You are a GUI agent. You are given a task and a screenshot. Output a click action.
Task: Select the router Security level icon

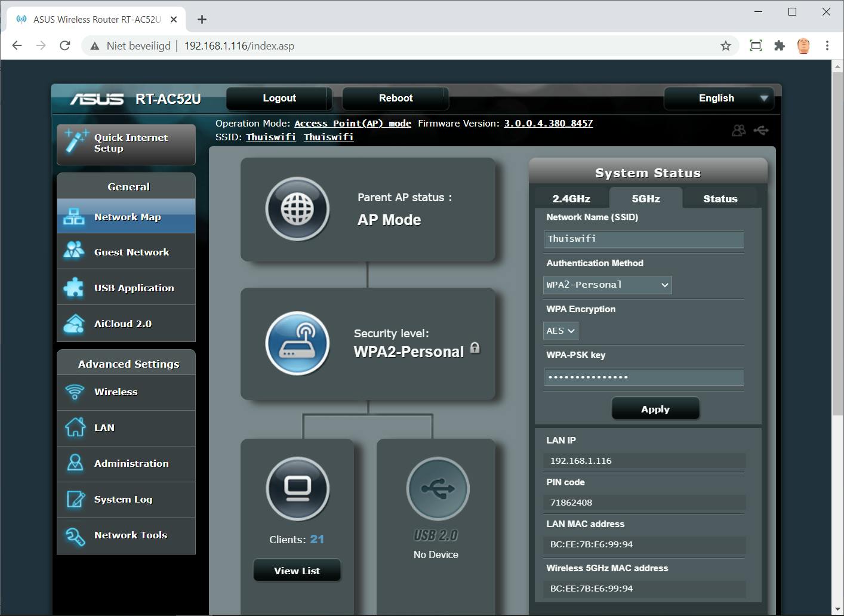point(297,343)
